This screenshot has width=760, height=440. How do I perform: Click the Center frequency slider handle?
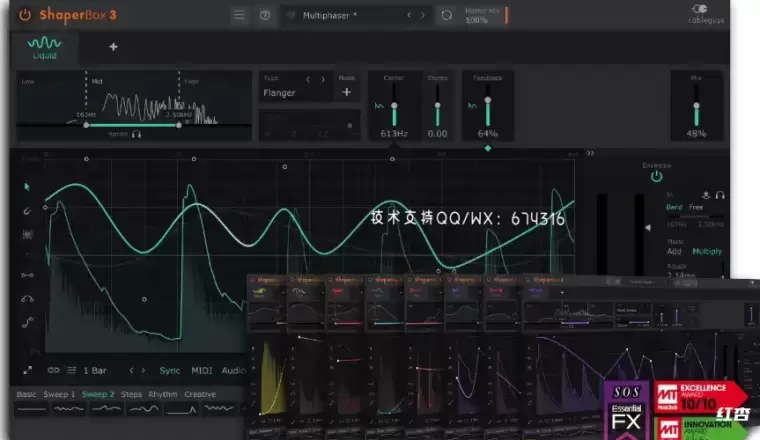[394, 106]
